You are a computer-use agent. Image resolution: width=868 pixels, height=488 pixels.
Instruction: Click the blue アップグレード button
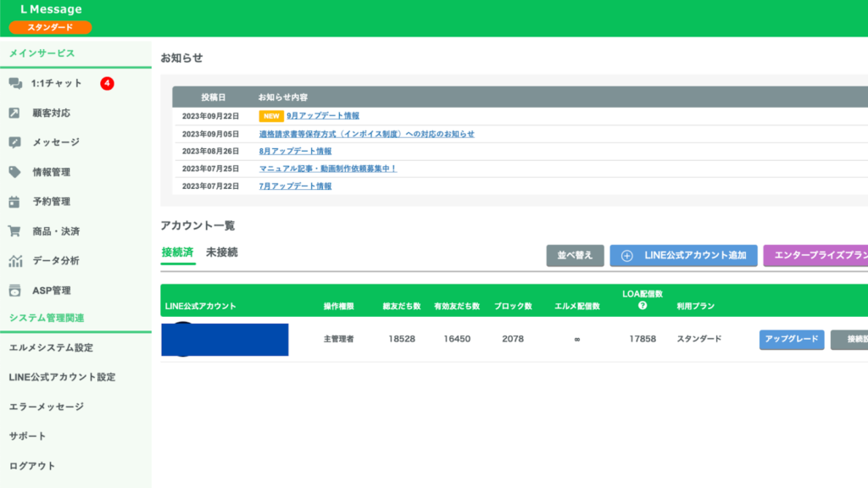(x=791, y=339)
